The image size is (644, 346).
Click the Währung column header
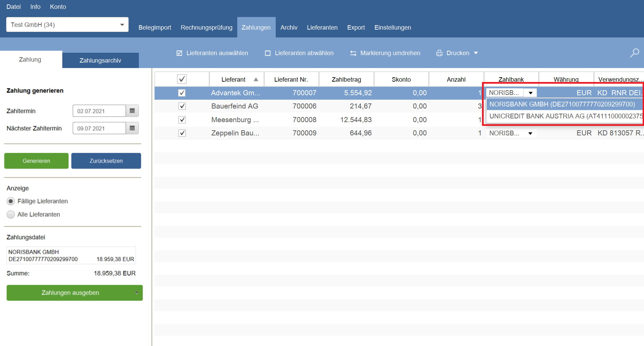(566, 79)
